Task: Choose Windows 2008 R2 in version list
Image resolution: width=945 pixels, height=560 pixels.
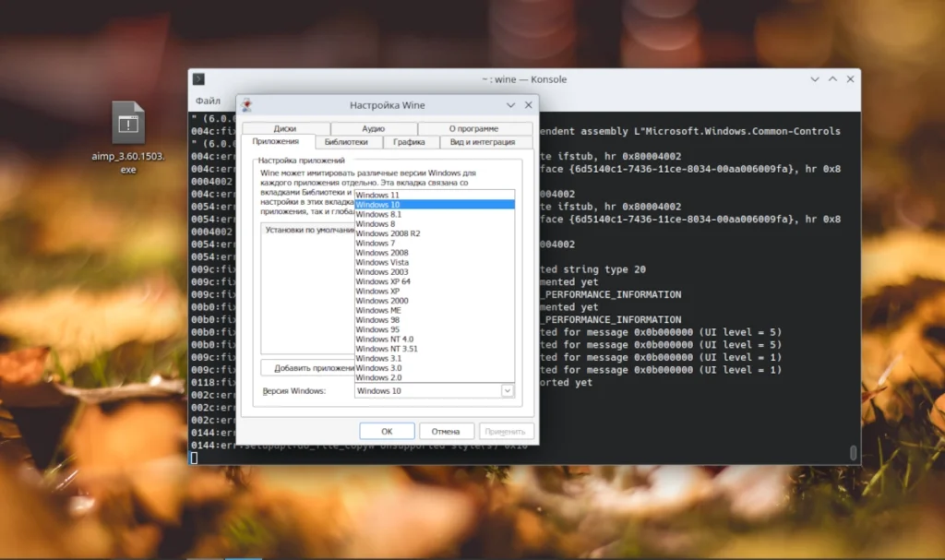Action: point(435,233)
